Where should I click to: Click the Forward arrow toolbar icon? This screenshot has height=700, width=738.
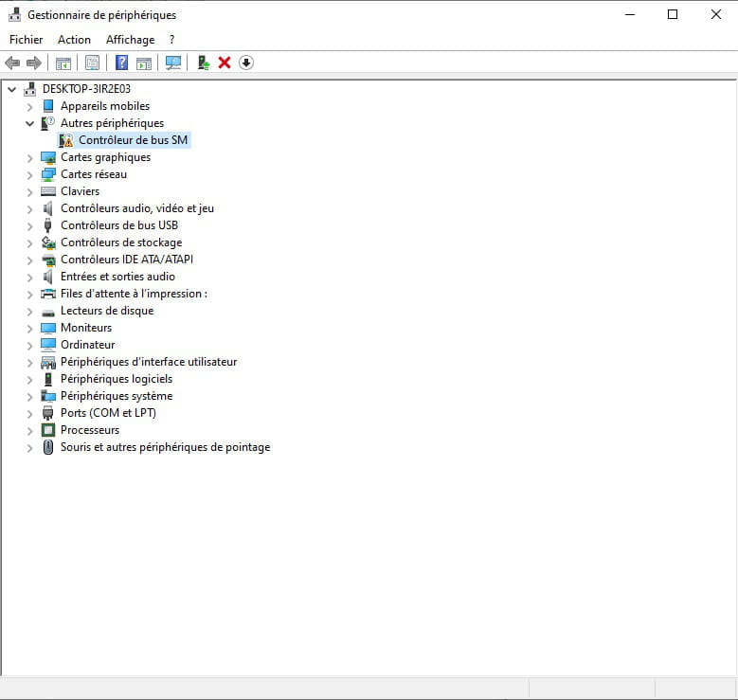(34, 63)
